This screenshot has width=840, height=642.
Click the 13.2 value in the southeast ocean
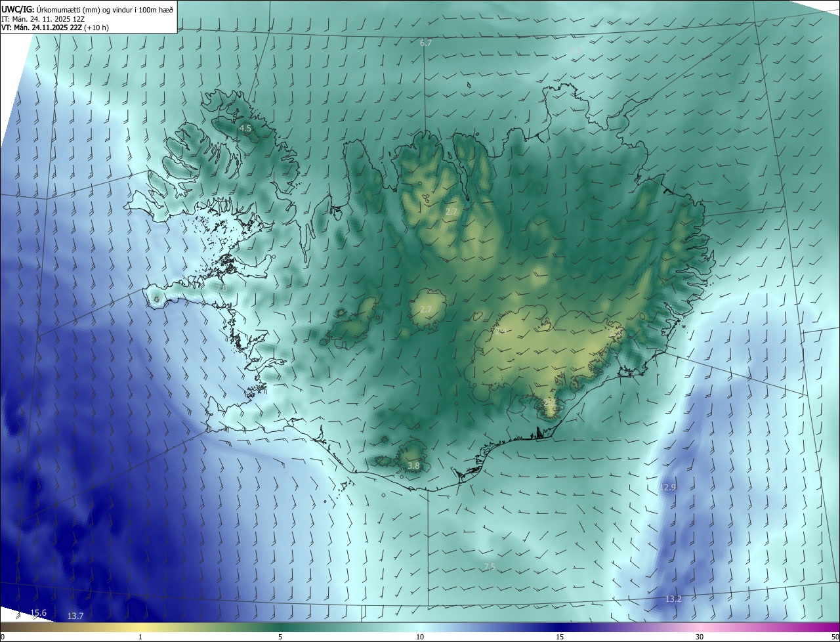pyautogui.click(x=673, y=599)
